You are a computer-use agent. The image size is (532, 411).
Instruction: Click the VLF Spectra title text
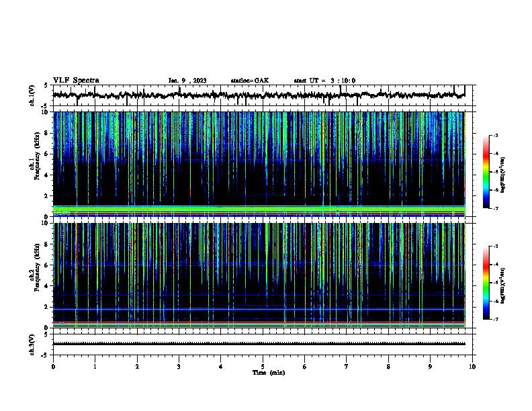[x=76, y=81]
